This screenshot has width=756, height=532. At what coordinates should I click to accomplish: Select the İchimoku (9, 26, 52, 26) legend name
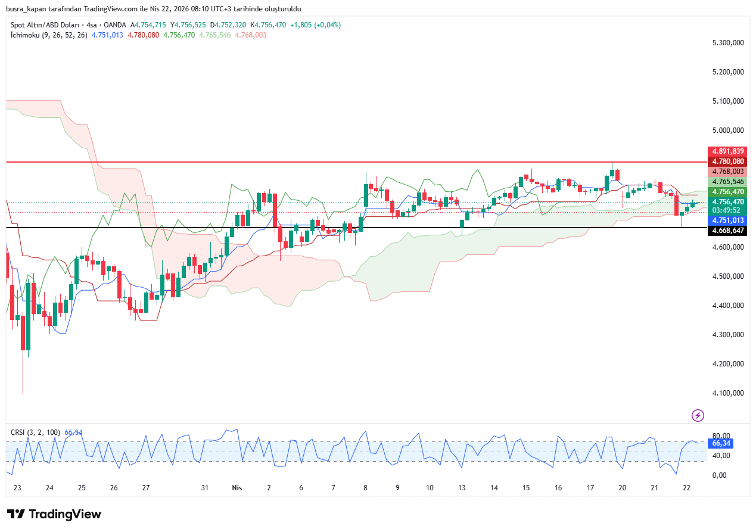tap(49, 35)
